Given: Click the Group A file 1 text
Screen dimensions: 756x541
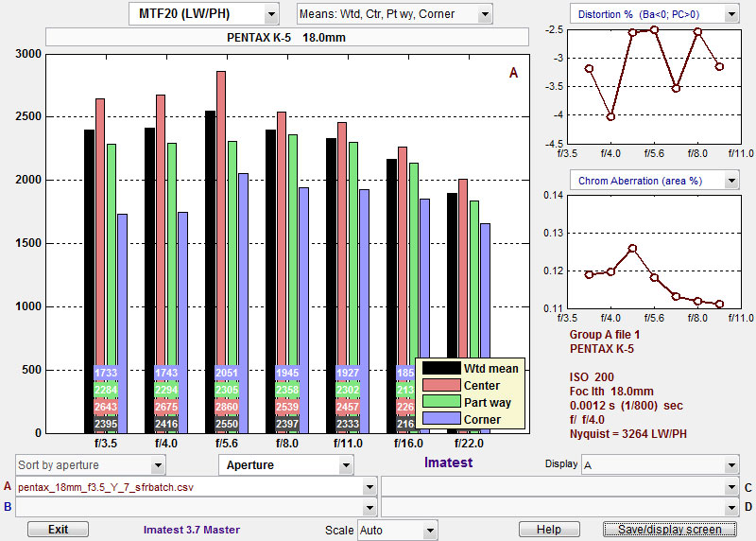Looking at the screenshot, I should tap(605, 335).
